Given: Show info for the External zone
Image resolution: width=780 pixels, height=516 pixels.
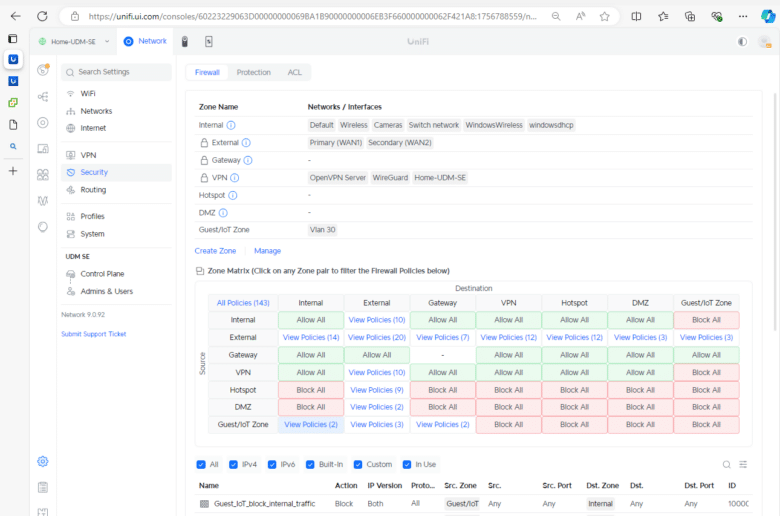Looking at the screenshot, I should point(246,143).
